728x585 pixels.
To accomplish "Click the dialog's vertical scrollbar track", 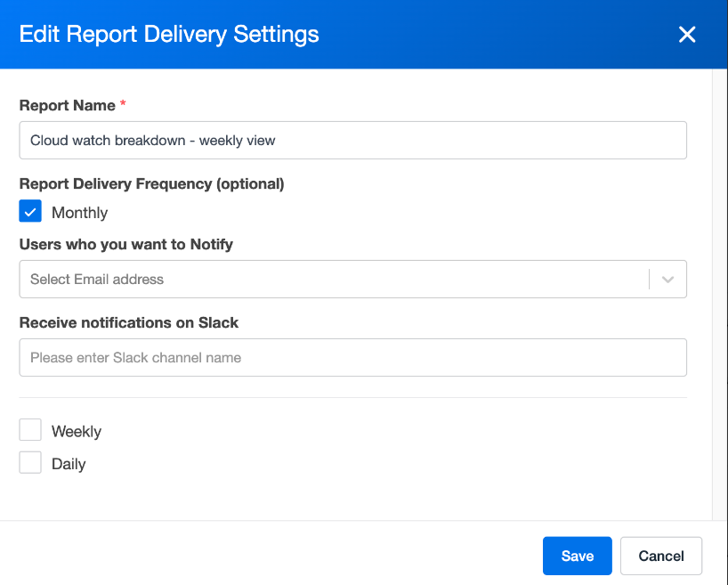I will tap(720, 295).
